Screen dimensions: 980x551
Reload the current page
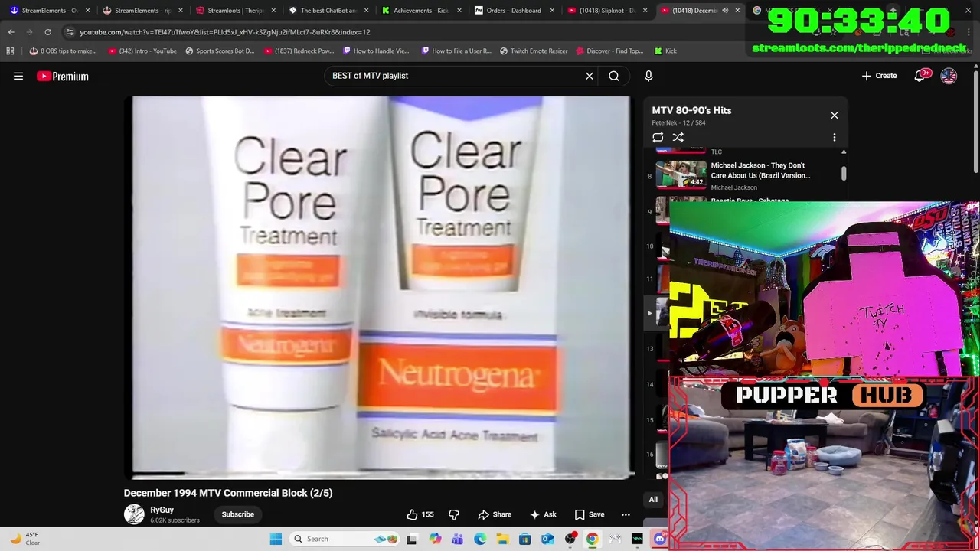click(x=47, y=32)
